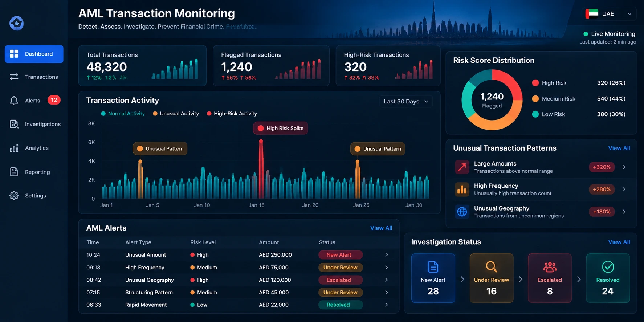Click the Investigations document-search icon
Image resolution: width=644 pixels, height=322 pixels.
[x=14, y=124]
